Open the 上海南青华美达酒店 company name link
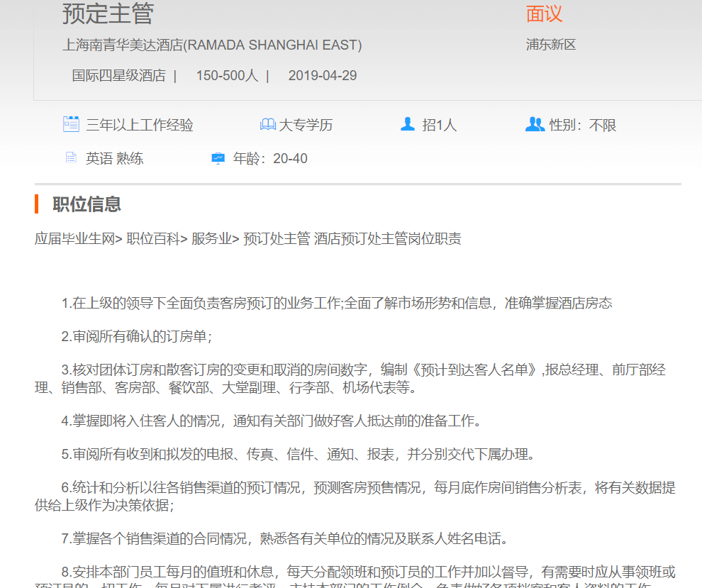 [x=212, y=45]
